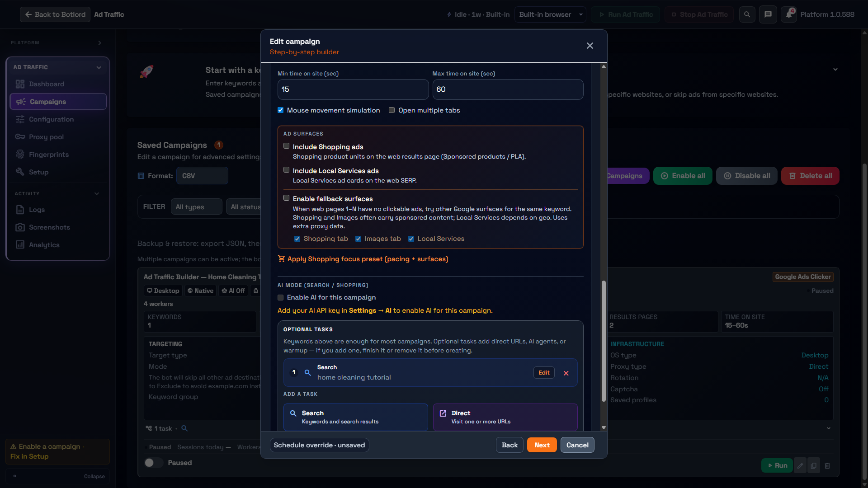Expand the PLATFORM section chevron
868x488 pixels.
pos(100,43)
